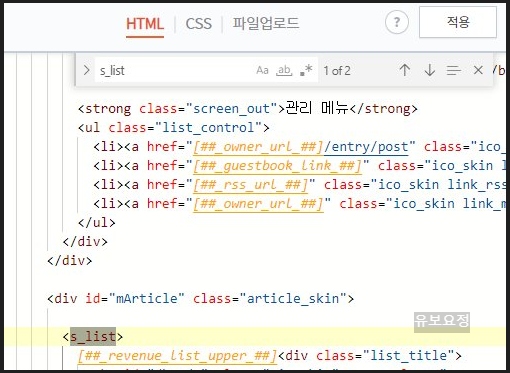Click the 적용 apply button
The image size is (510, 373).
click(458, 22)
